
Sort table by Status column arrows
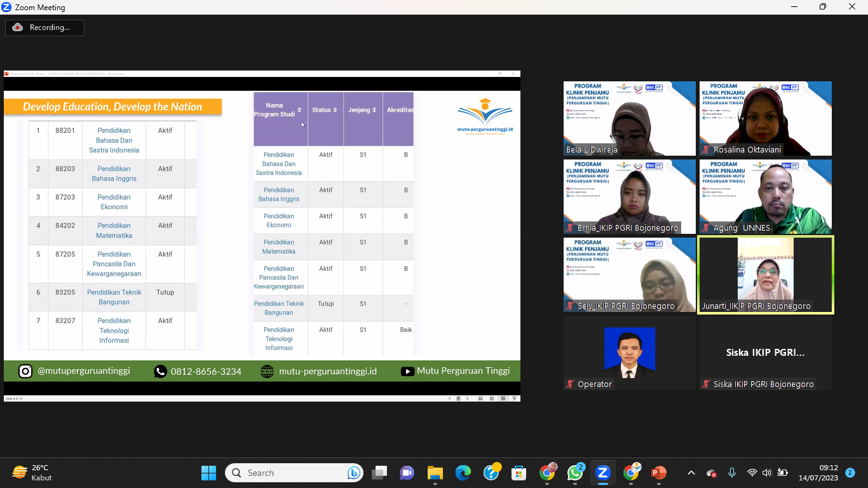click(335, 111)
